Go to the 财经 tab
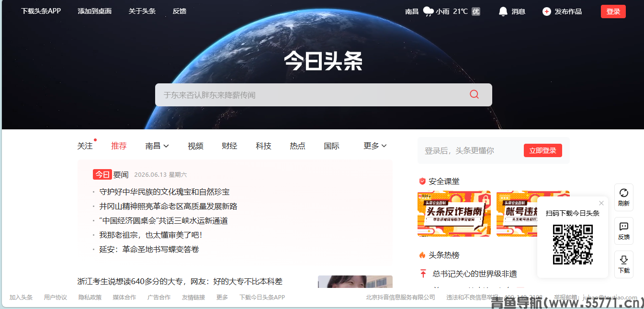Viewport: 644px width, 309px height. pos(229,146)
